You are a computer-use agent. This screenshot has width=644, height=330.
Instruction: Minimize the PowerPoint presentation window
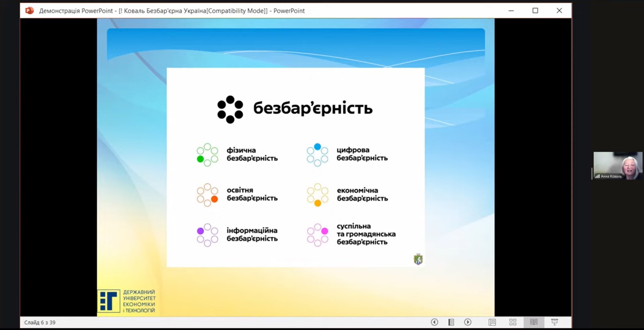511,11
